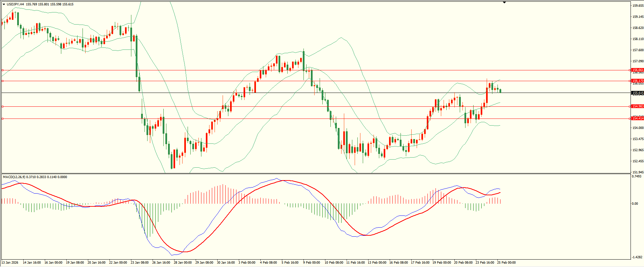Select right handle of 156.661 horizontal line

(630, 70)
